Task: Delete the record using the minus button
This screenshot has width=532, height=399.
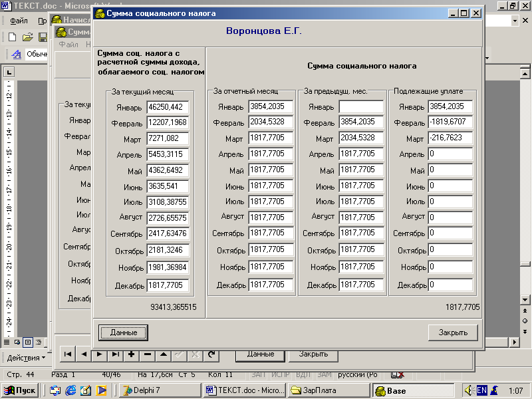Action: point(147,354)
